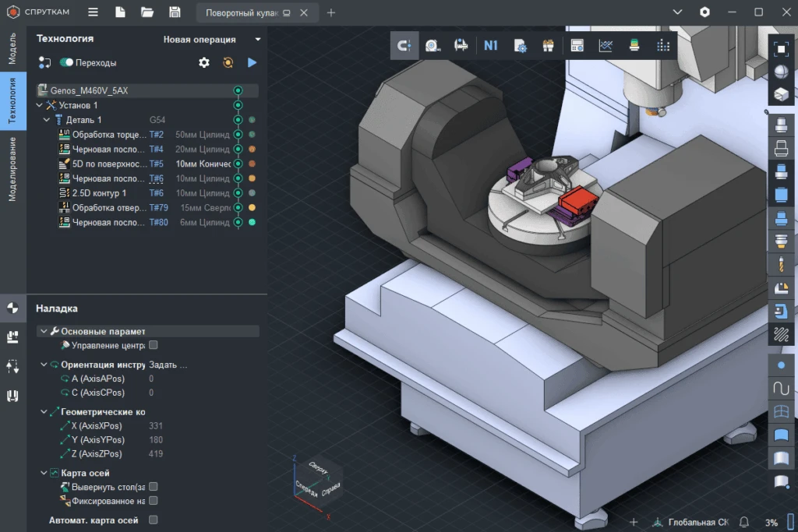
Task: Click the drill bit tool visibility icon
Action: [x=781, y=265]
